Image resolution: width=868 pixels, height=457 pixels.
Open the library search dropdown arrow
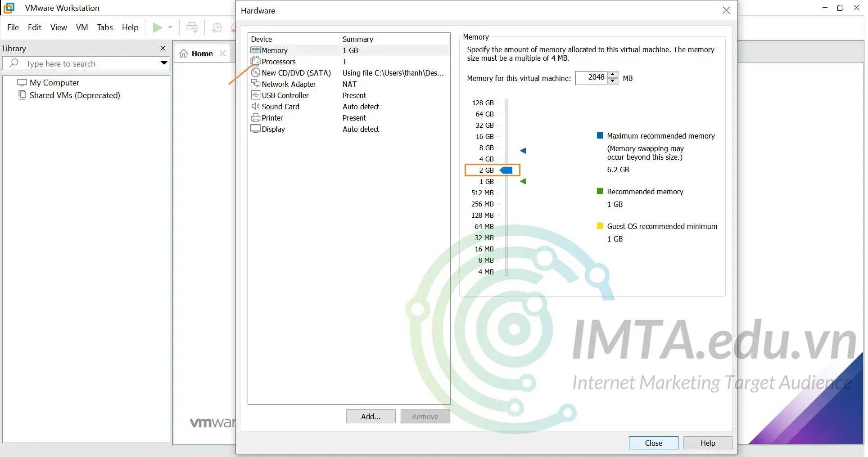[x=164, y=63]
